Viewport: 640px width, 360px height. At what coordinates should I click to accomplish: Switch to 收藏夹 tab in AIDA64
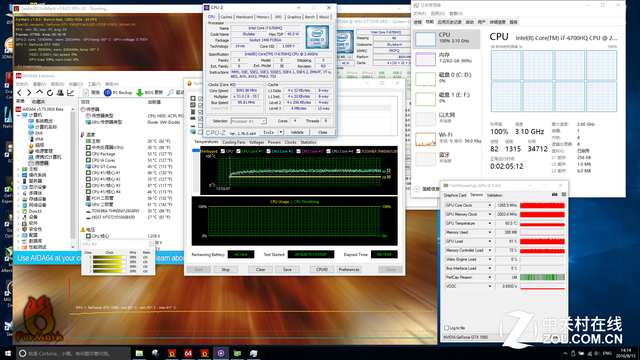coord(38,102)
